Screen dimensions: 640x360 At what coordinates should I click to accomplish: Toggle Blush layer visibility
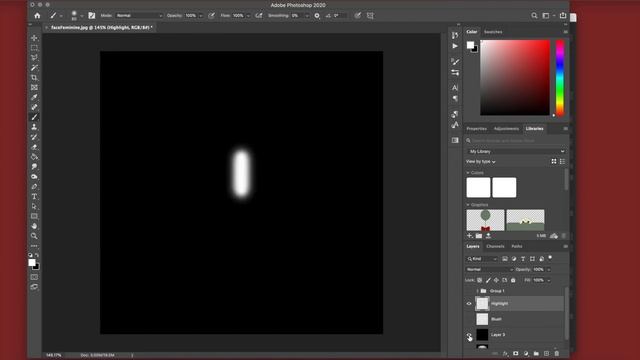pyautogui.click(x=469, y=319)
